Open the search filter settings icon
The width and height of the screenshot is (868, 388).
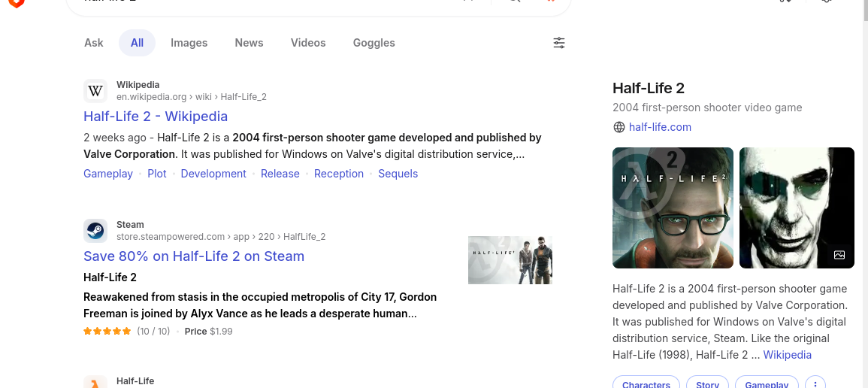[x=559, y=43]
